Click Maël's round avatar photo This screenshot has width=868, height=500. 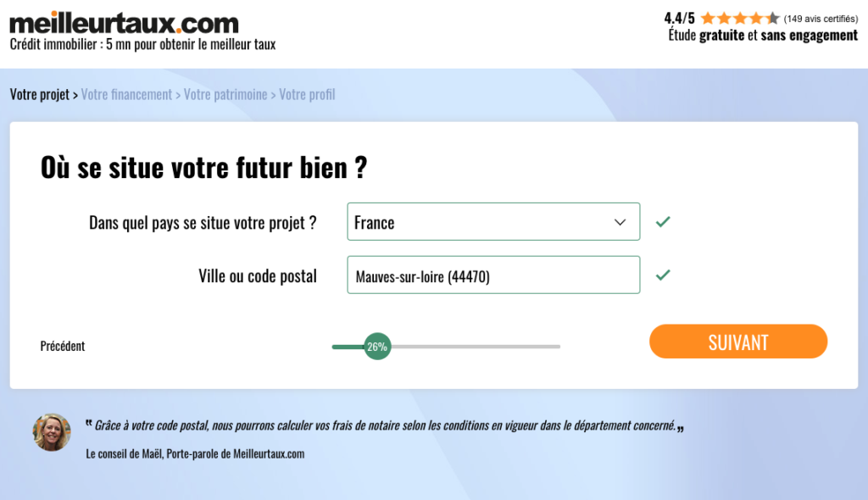point(52,432)
